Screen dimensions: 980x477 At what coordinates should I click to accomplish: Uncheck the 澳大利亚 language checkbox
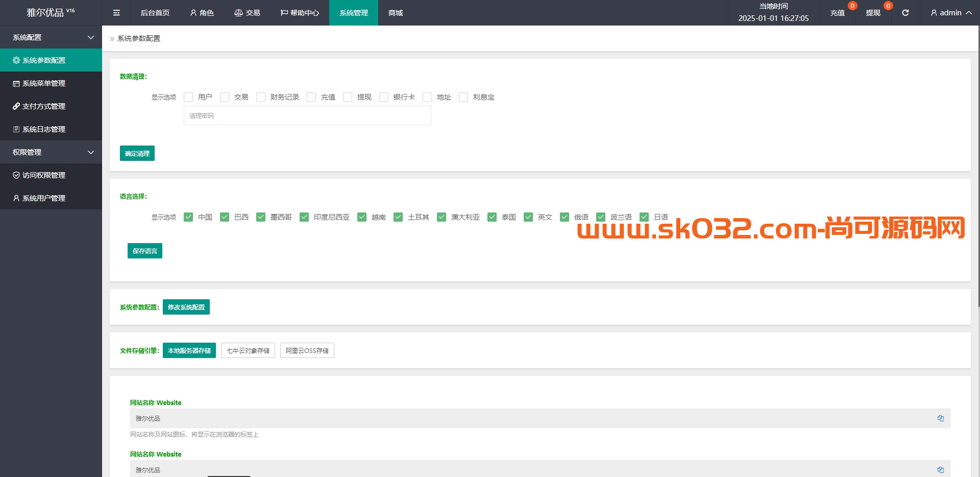tap(442, 217)
